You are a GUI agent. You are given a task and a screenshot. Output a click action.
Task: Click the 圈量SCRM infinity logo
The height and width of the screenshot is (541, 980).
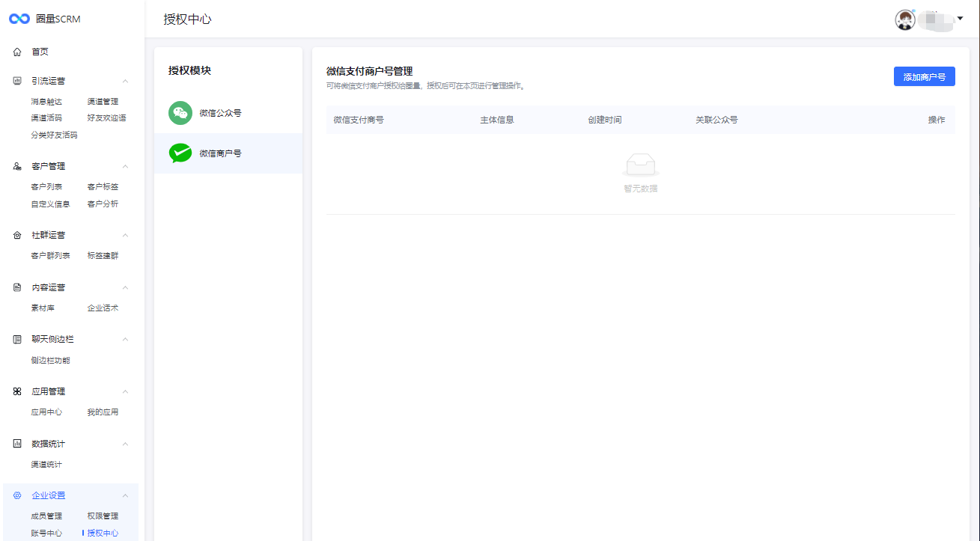[x=19, y=19]
